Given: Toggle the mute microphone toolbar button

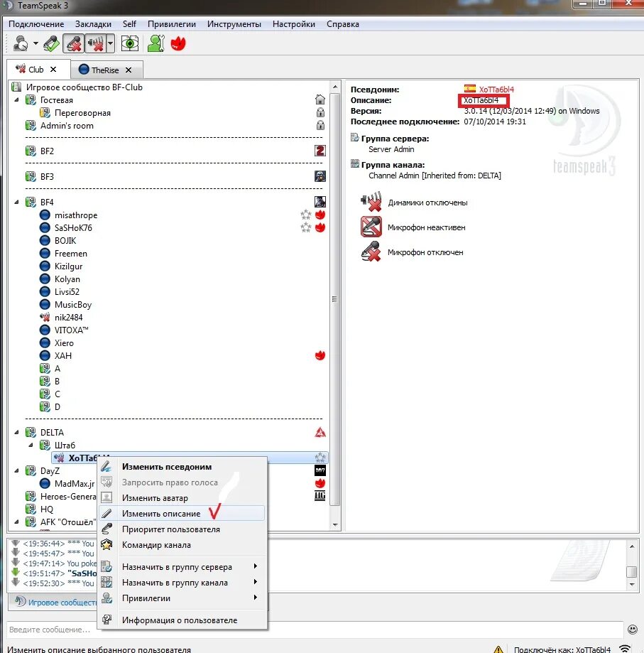Looking at the screenshot, I should [x=74, y=43].
